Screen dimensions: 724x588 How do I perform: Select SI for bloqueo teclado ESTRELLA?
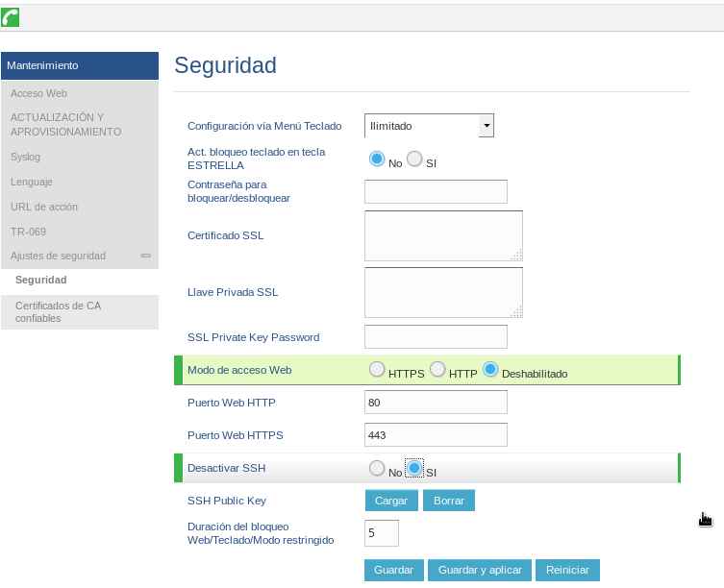414,159
